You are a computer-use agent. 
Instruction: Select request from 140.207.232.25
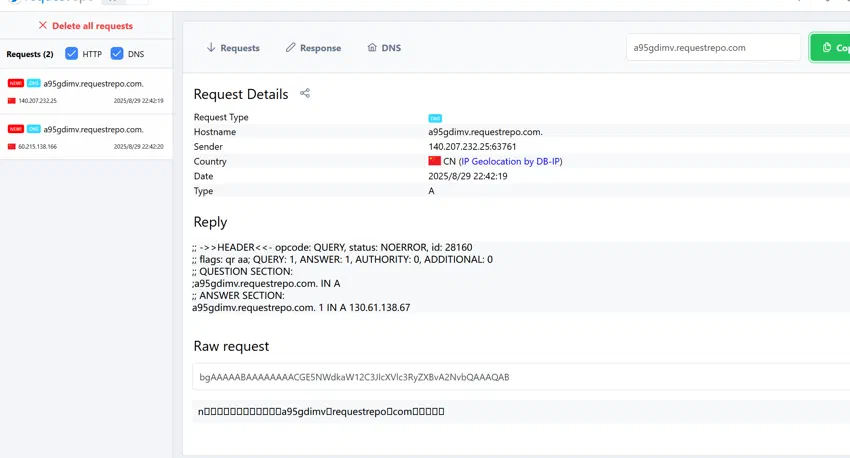coord(86,92)
